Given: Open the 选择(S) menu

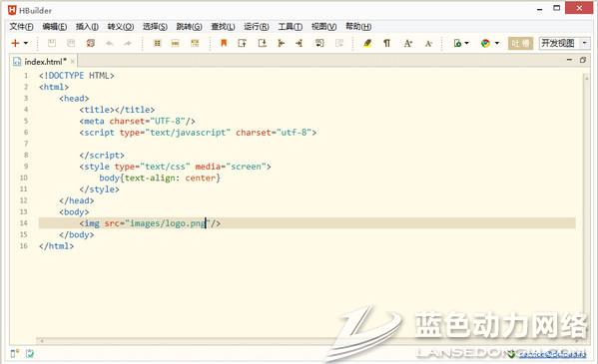Looking at the screenshot, I should pyautogui.click(x=155, y=26).
